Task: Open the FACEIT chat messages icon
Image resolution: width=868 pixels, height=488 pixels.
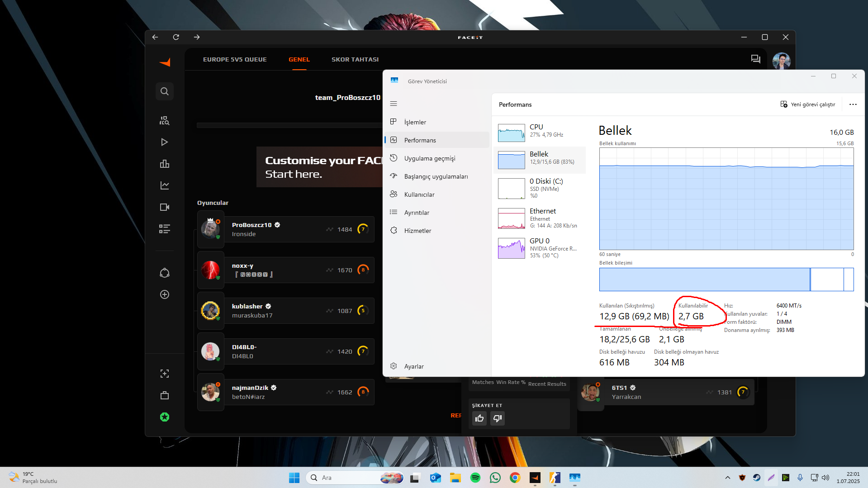Action: (x=756, y=59)
